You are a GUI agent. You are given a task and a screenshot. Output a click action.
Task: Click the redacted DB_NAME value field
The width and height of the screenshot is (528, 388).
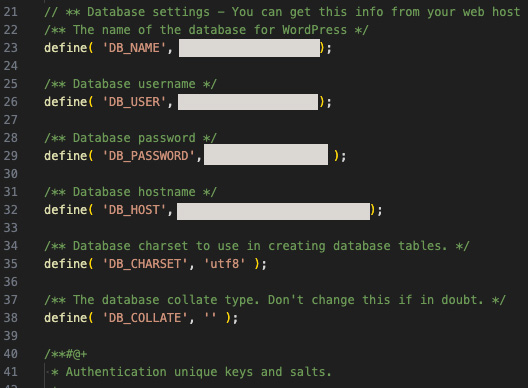249,48
